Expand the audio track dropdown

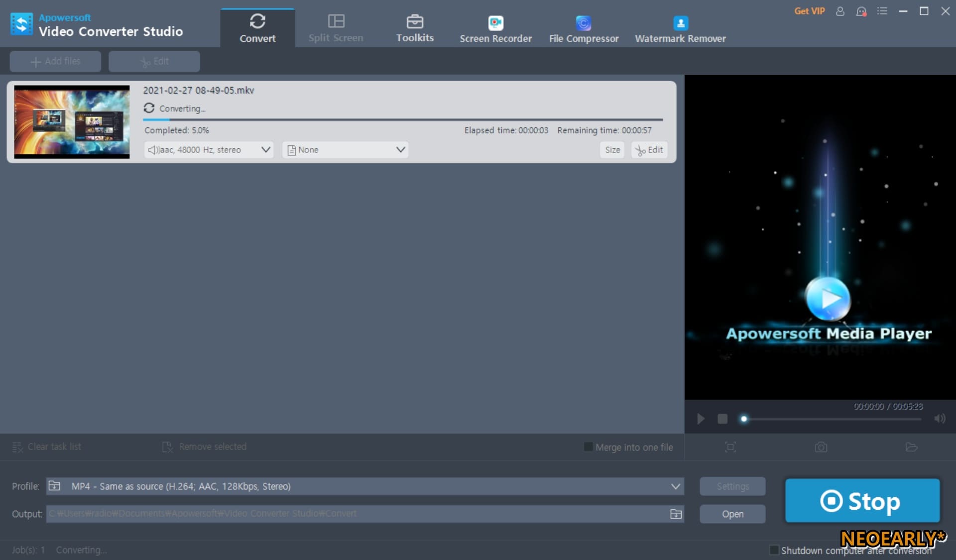265,150
